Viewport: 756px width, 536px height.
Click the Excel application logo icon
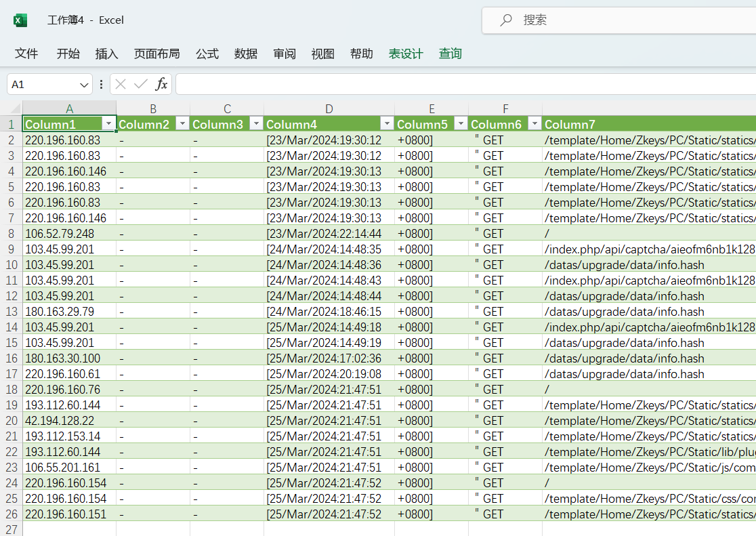click(x=20, y=20)
